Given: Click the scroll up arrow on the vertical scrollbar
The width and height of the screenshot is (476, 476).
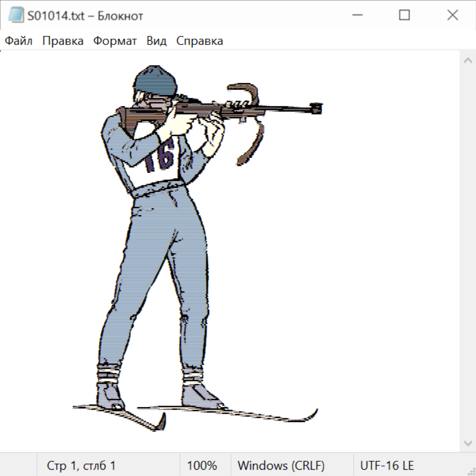Looking at the screenshot, I should click(468, 61).
